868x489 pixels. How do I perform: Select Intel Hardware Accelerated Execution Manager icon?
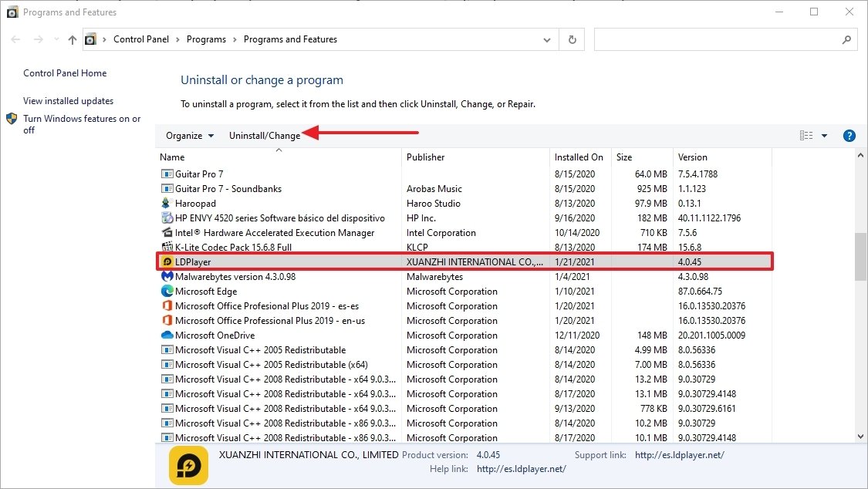coord(167,232)
